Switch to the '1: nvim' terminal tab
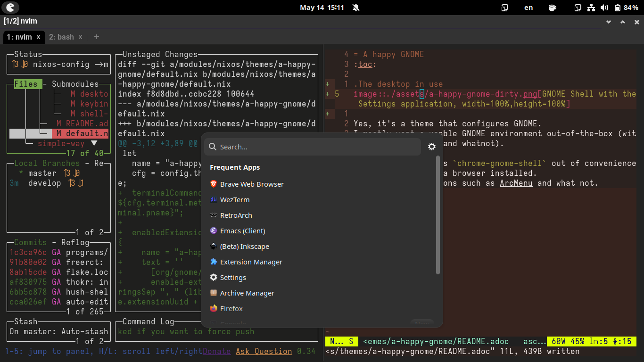 19,37
